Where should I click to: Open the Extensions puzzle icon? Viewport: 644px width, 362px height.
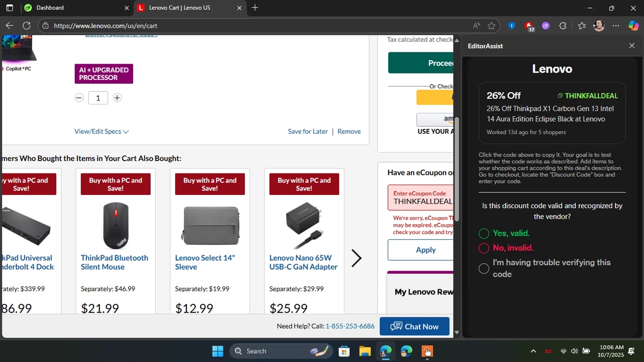click(x=563, y=26)
